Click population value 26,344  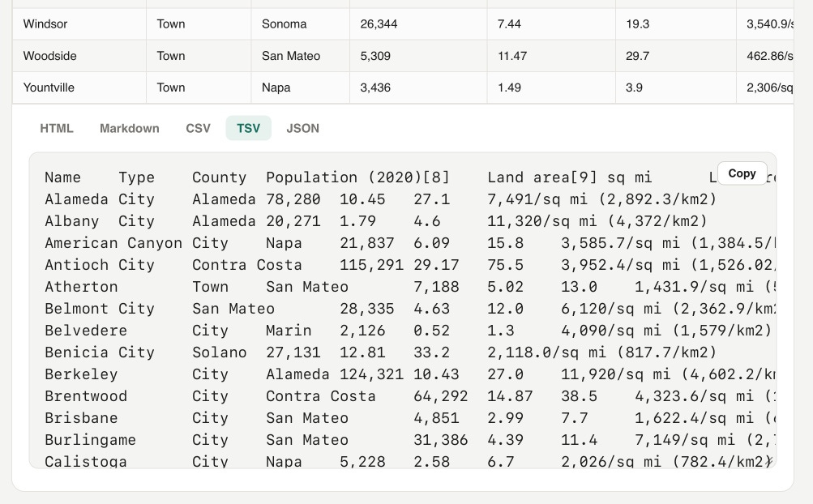(419, 23)
